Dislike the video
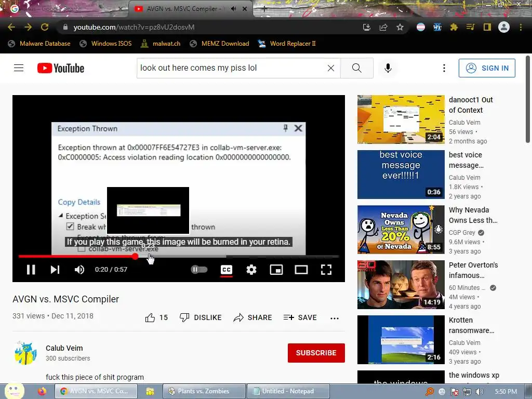The width and height of the screenshot is (532, 399). pos(201,317)
